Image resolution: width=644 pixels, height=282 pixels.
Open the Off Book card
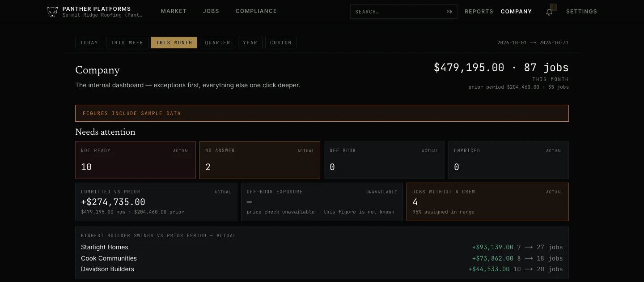pos(384,160)
